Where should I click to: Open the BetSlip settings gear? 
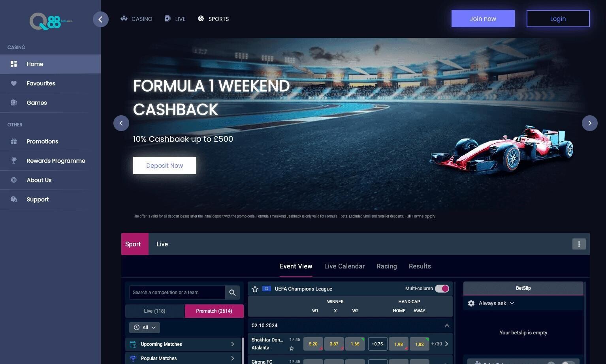471,303
